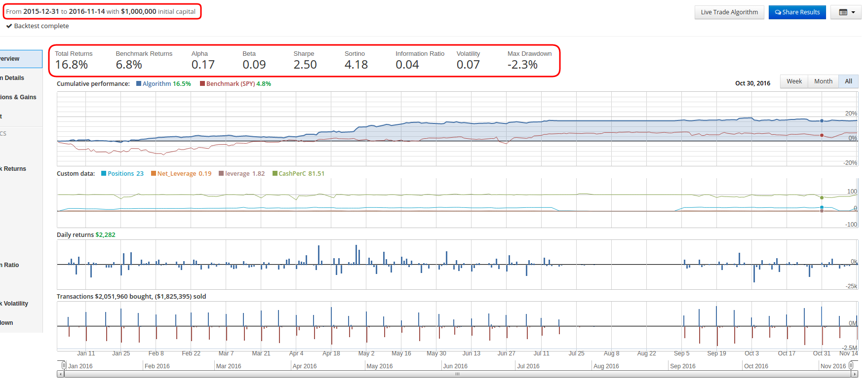The image size is (868, 389).
Task: Open the Overview sidebar item
Action: click(x=21, y=59)
